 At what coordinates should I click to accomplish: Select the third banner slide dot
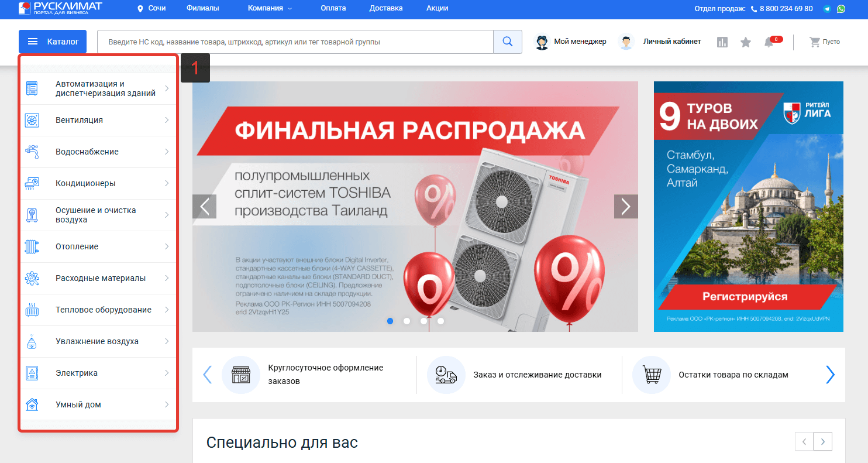(423, 321)
